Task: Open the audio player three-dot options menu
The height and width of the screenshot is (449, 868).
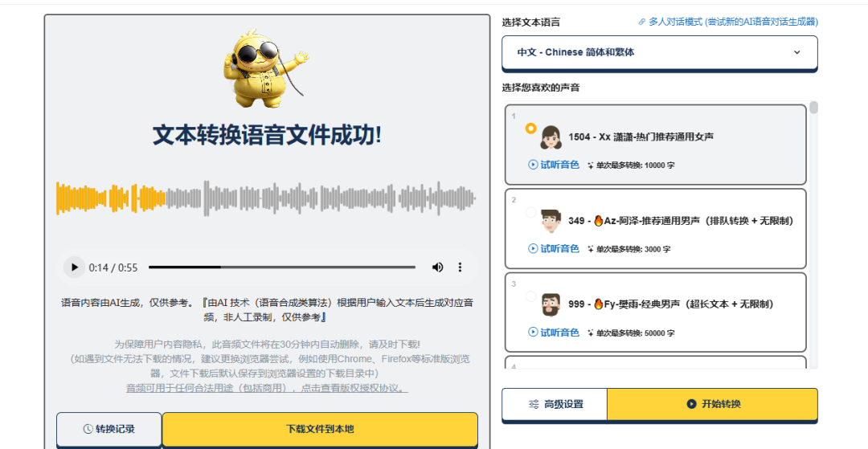Action: click(x=460, y=267)
